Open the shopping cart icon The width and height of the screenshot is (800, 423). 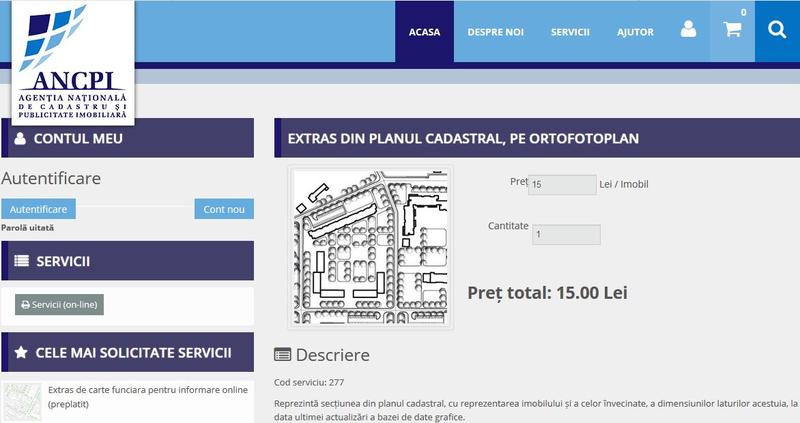point(732,30)
